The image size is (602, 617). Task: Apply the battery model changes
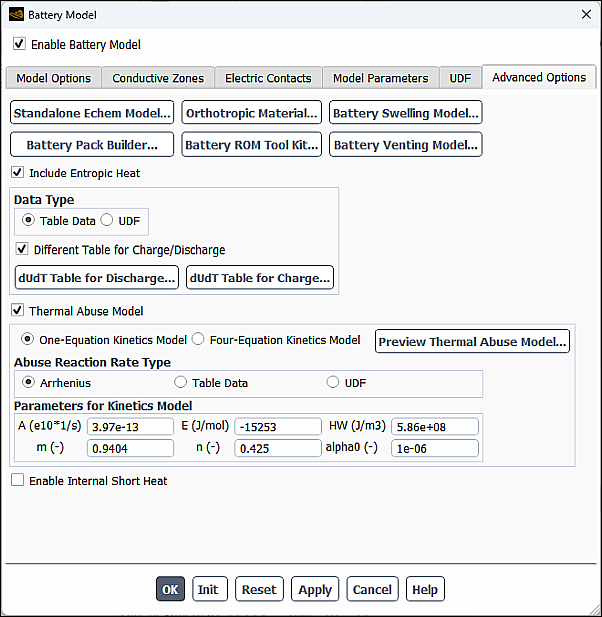click(315, 589)
